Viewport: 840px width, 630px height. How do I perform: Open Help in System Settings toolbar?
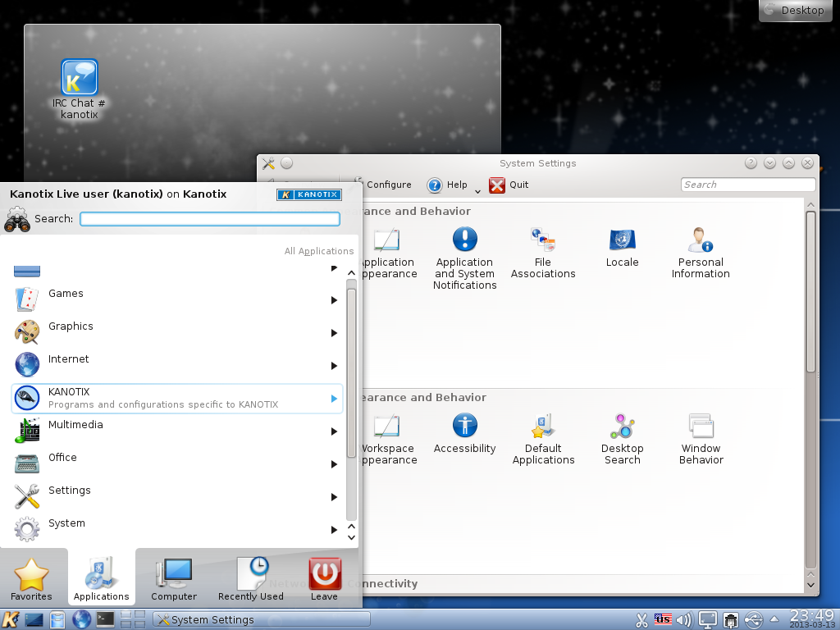447,185
